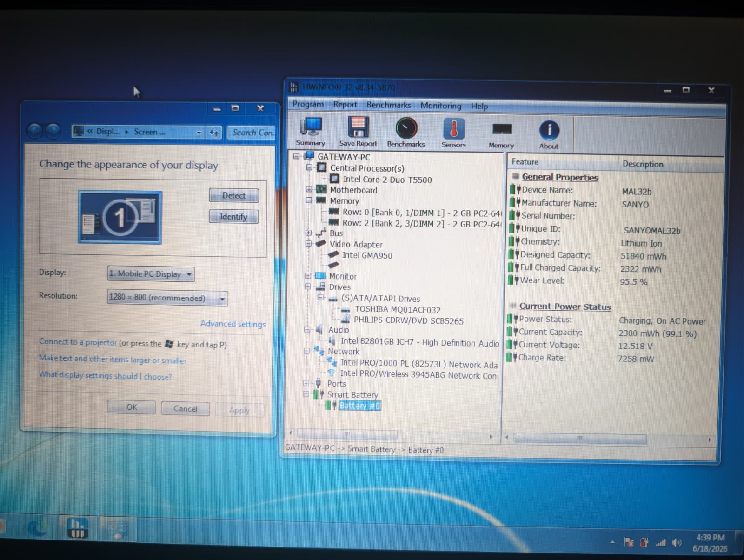Select Row: 0 Bank 0 memory item

tap(422, 213)
